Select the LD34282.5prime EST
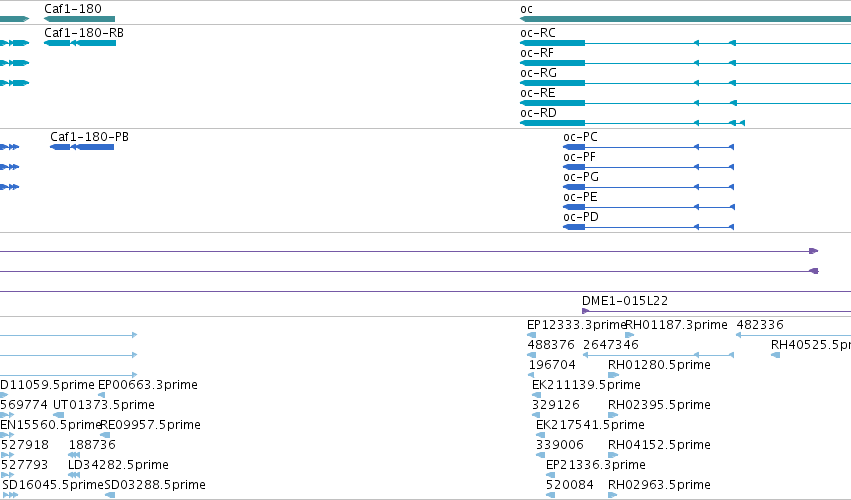The width and height of the screenshot is (851, 500). (118, 465)
